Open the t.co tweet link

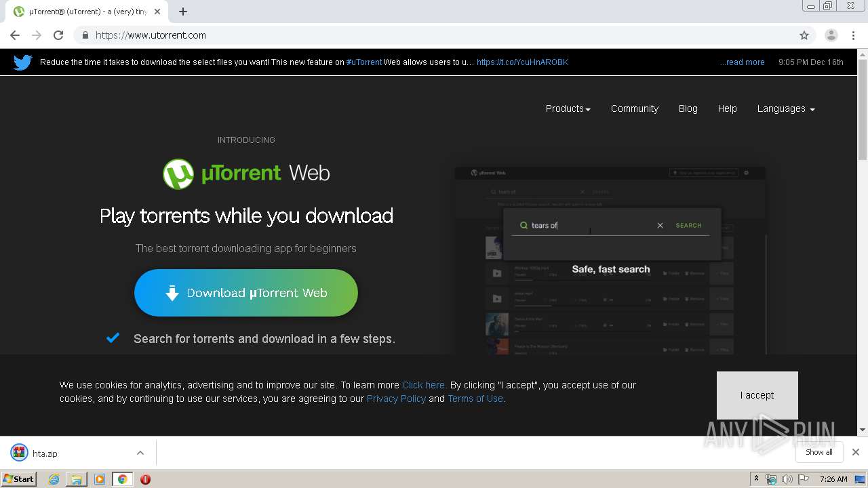pyautogui.click(x=523, y=62)
